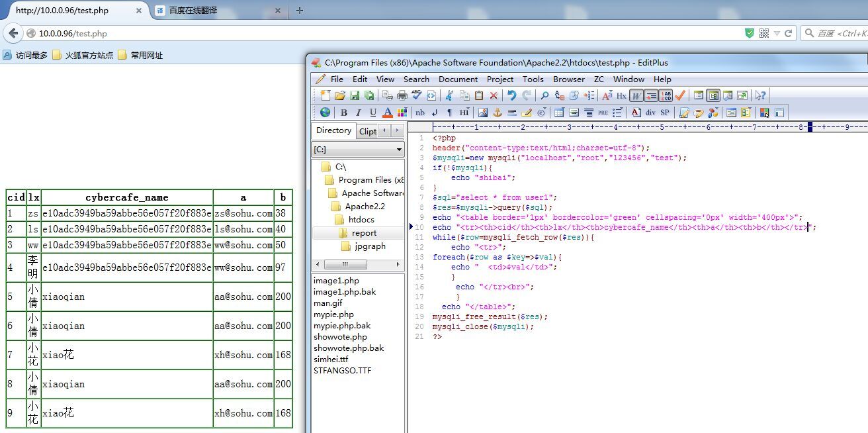Open the Document menu
The height and width of the screenshot is (433, 868).
click(x=458, y=79)
